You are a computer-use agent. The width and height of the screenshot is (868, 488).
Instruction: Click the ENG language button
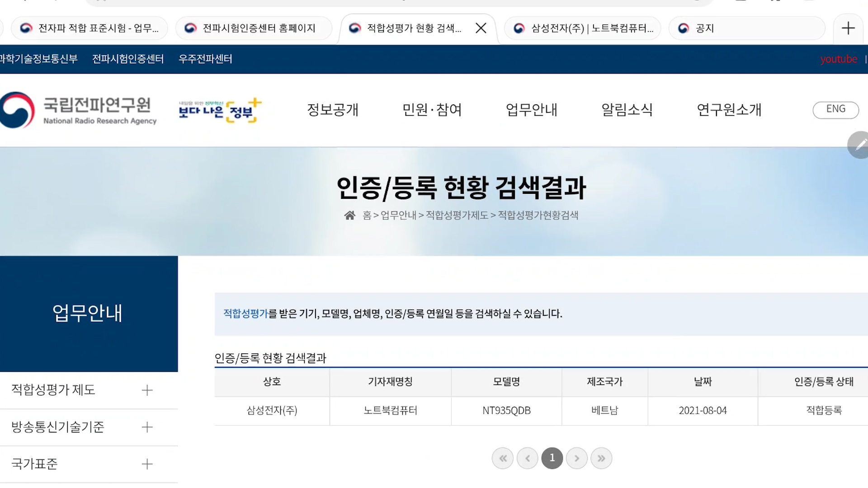click(835, 109)
